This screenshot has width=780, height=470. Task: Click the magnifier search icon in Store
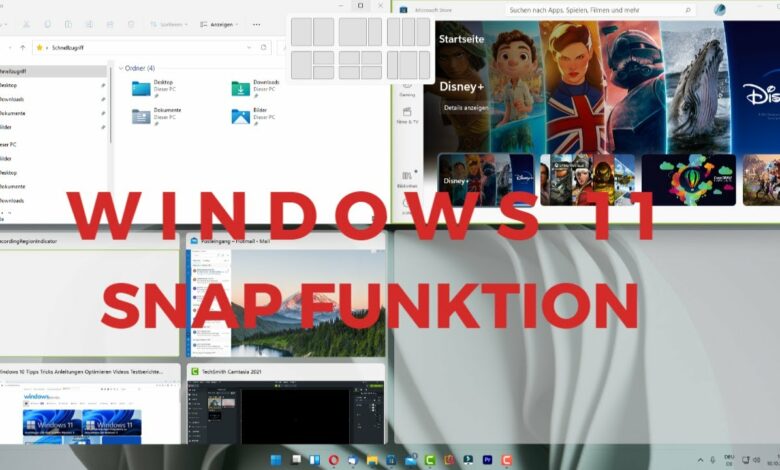click(x=688, y=10)
